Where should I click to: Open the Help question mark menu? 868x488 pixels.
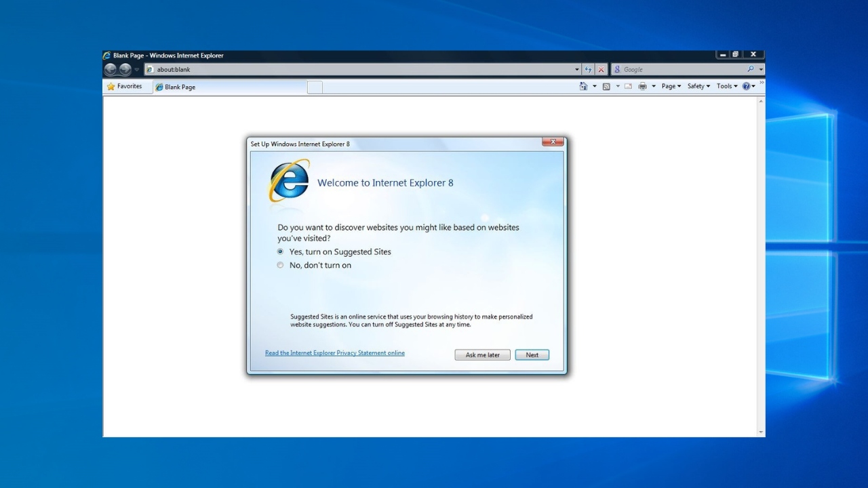(x=749, y=86)
